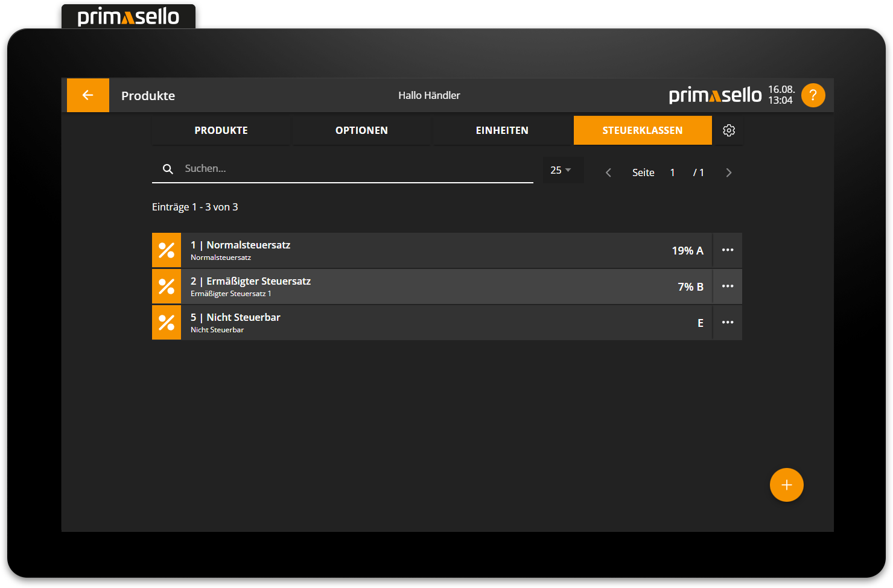Switch to the Optionen tab

(x=361, y=130)
